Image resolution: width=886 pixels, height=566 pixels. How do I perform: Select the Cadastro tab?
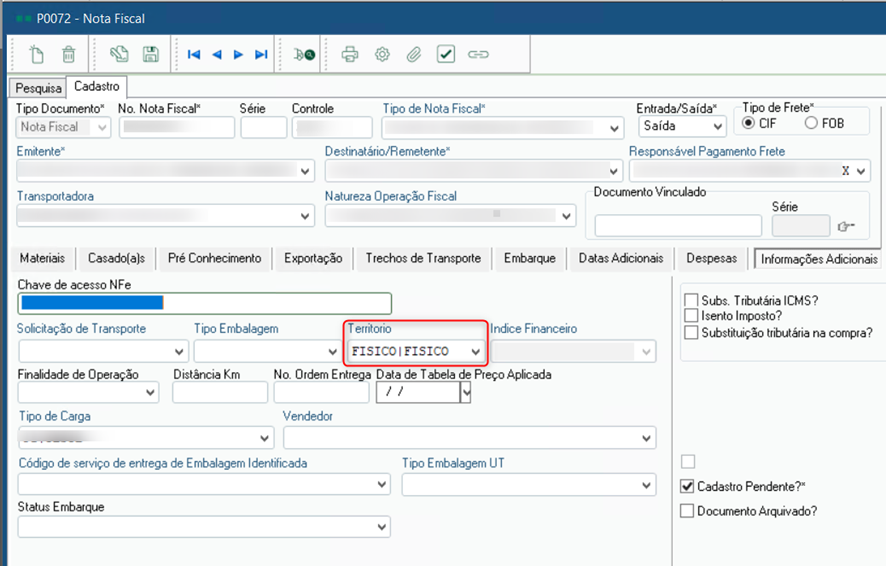click(97, 86)
